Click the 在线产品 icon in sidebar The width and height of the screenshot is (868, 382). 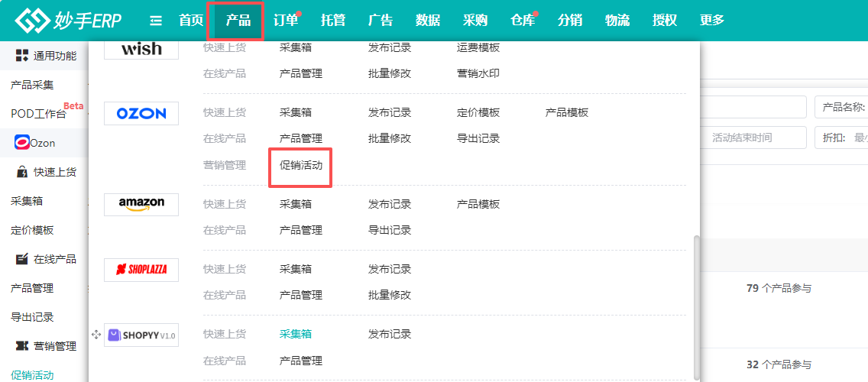(22, 258)
